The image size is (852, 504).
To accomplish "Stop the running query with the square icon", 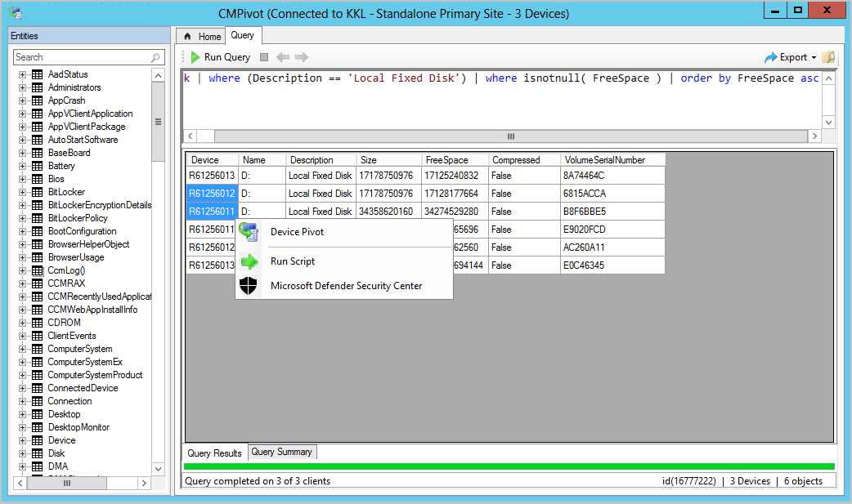I will click(x=264, y=57).
